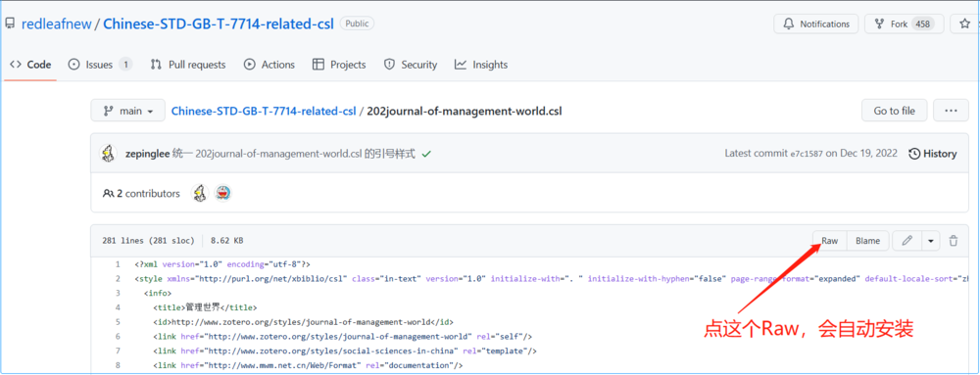Open the Projects tab
The width and height of the screenshot is (980, 375).
pos(339,65)
